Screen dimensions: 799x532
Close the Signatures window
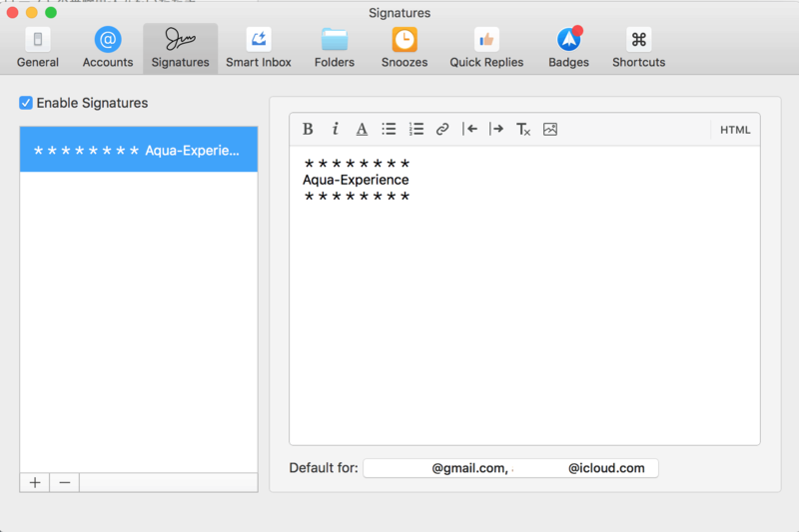(x=13, y=12)
